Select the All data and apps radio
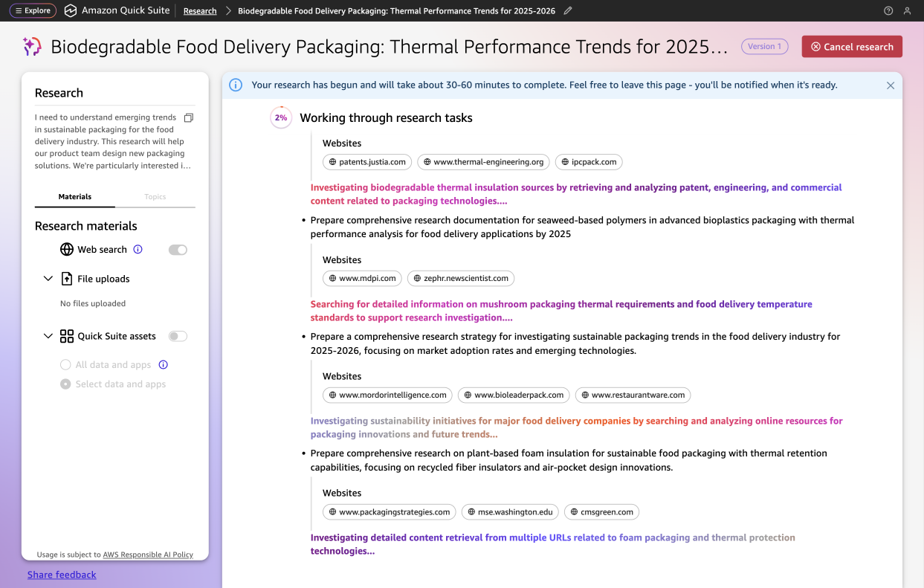Image resolution: width=924 pixels, height=588 pixels. [65, 365]
